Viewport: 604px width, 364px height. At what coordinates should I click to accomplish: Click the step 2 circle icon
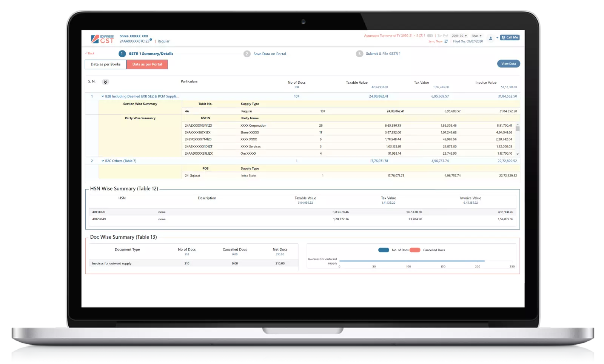[247, 54]
